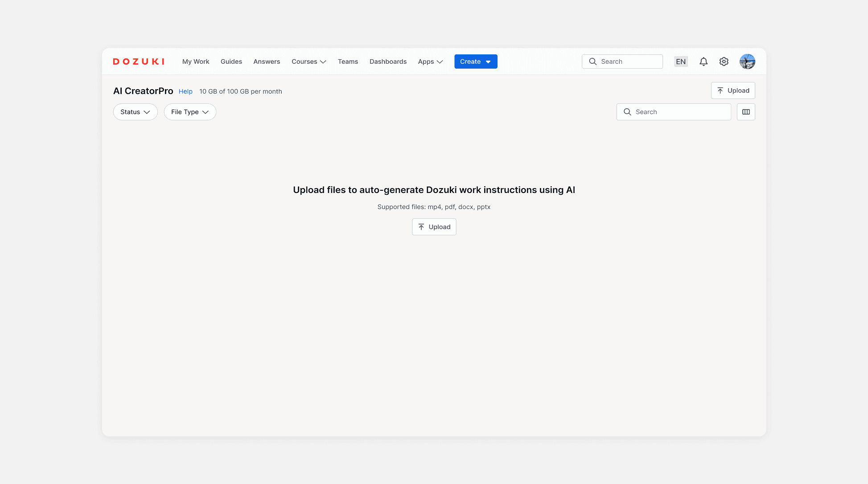868x484 pixels.
Task: Expand the Courses menu
Action: (309, 62)
